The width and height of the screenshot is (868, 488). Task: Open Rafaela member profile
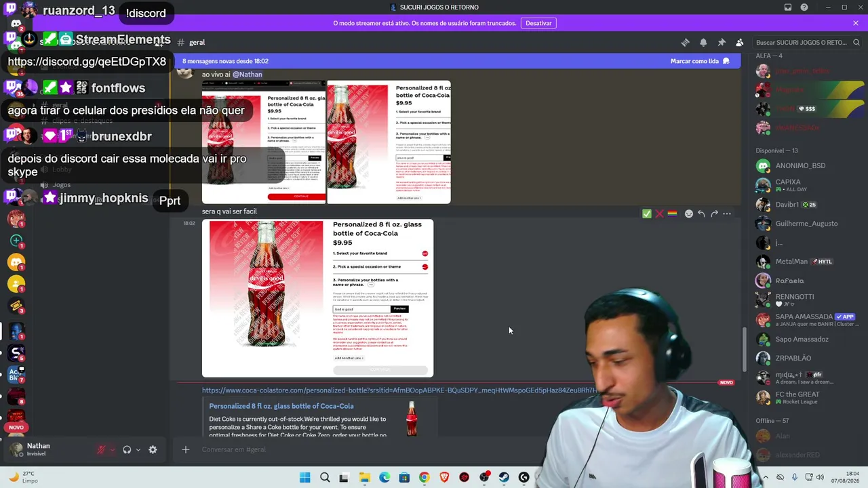pyautogui.click(x=800, y=281)
